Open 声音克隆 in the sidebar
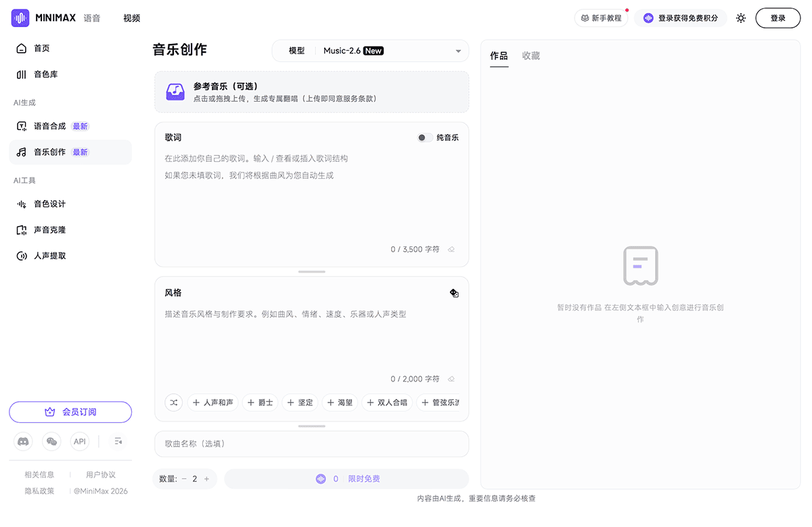 (49, 230)
